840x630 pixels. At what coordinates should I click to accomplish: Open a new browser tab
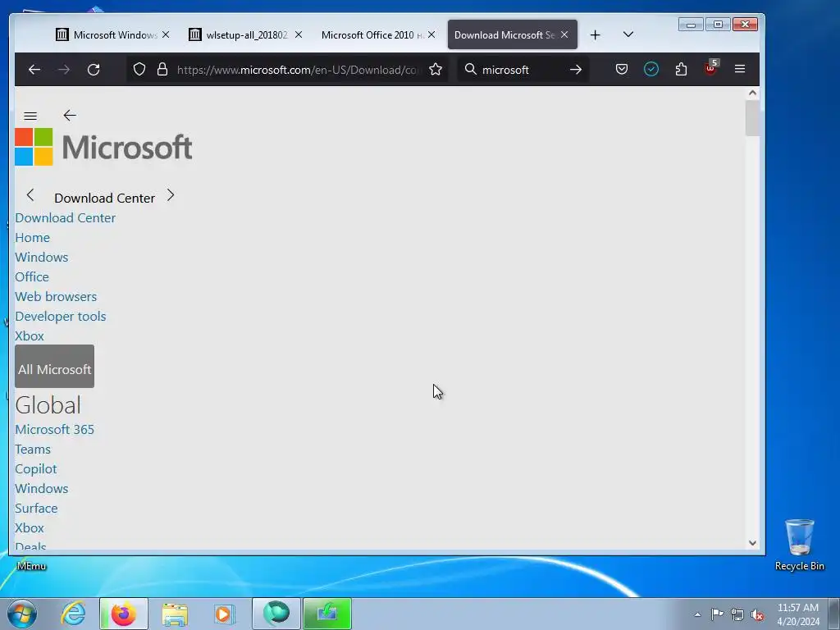[x=596, y=35]
